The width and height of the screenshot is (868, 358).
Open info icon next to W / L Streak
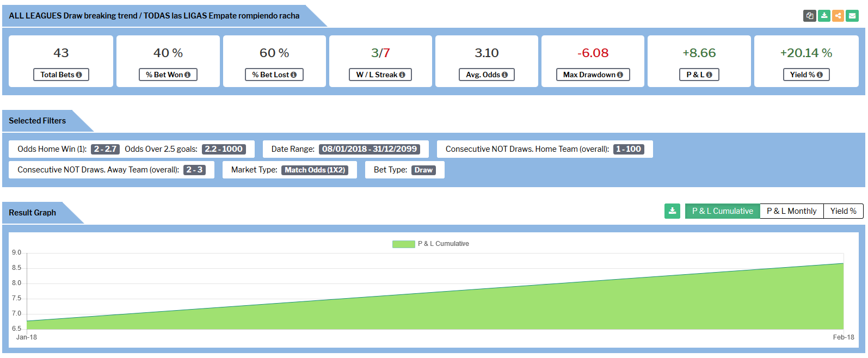pos(402,75)
